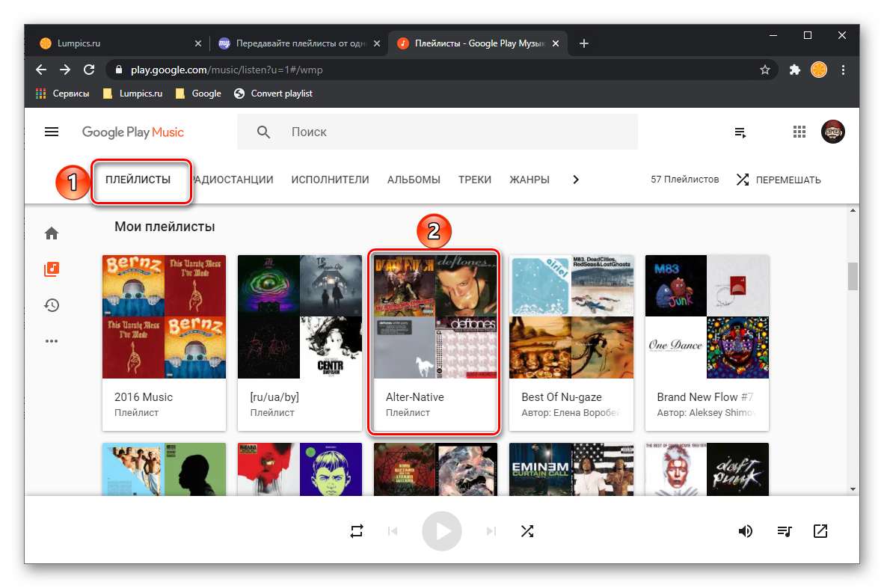Open the hamburger navigation menu
Screen dimensions: 884x588
[52, 132]
